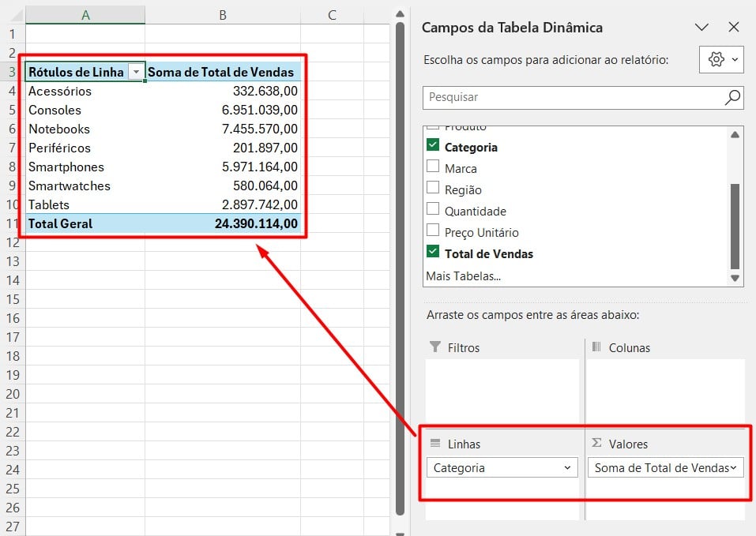The height and width of the screenshot is (536, 756).
Task: Select row 15 header
Action: 13,299
